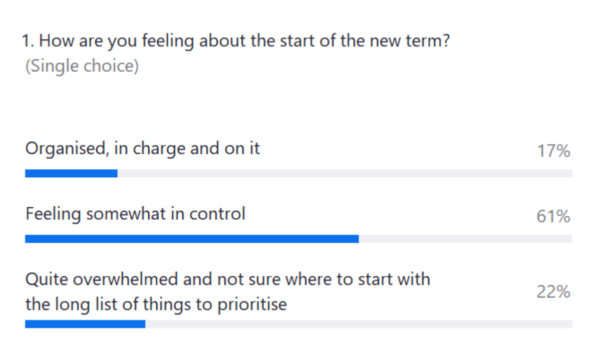The image size is (601, 364).
Task: Click the word "prioritise" in the last option
Action: [x=252, y=305]
